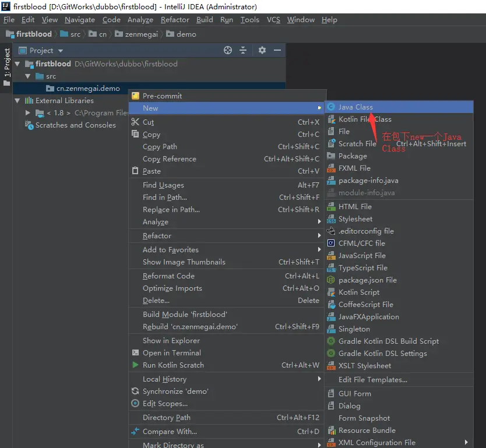
Task: Collapse the External Libraries node
Action: pyautogui.click(x=17, y=101)
